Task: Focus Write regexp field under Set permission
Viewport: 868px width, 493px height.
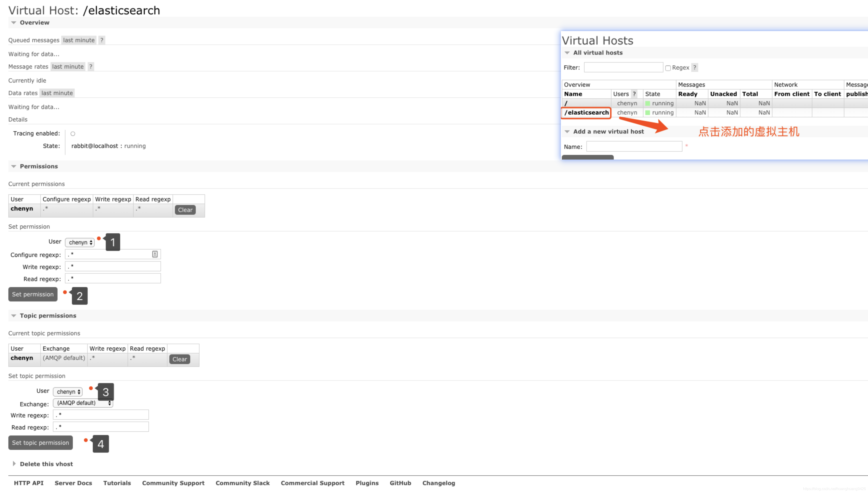Action: [113, 266]
